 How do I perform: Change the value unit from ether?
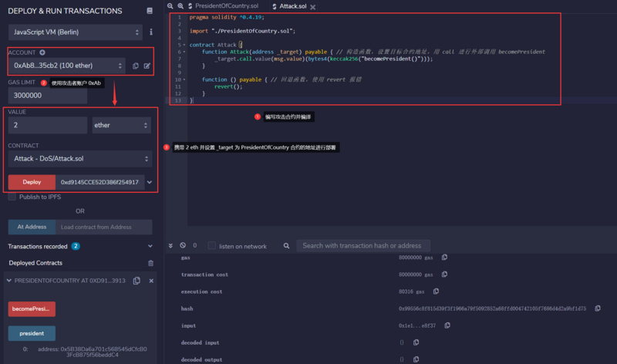(122, 125)
